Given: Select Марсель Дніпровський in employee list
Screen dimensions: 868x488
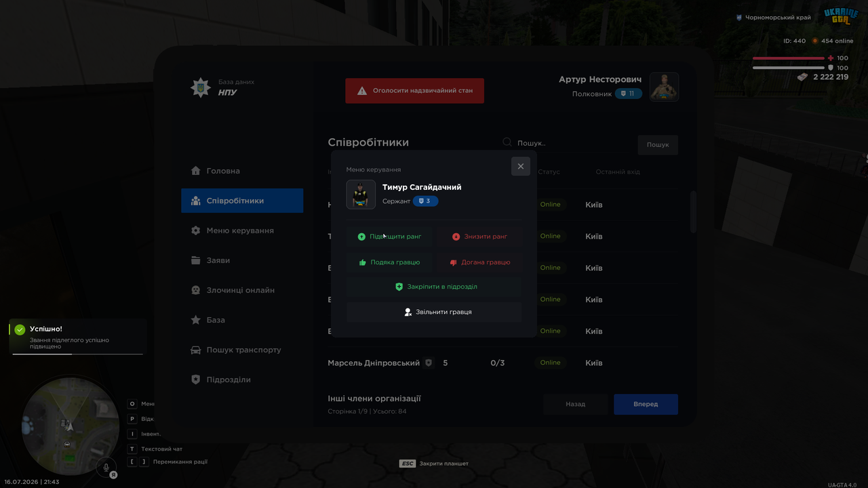Looking at the screenshot, I should click(x=374, y=363).
